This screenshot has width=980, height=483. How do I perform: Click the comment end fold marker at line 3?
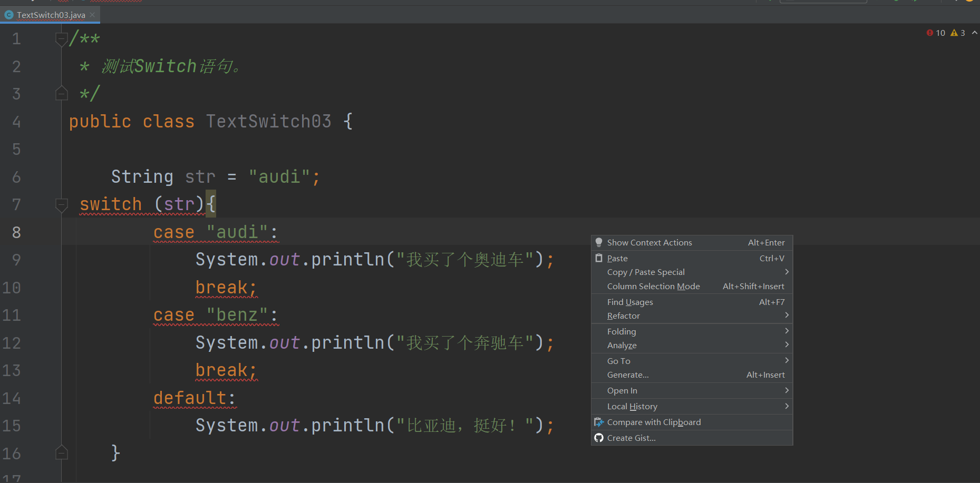62,94
